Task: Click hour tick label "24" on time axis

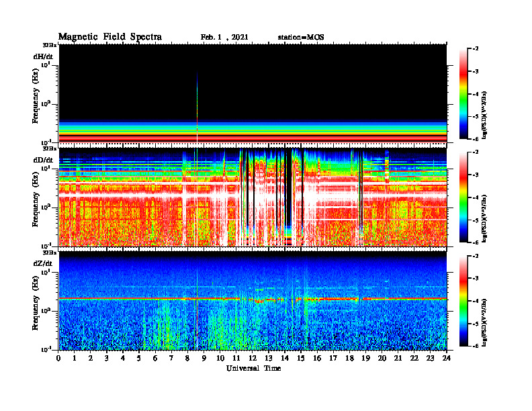Action: tap(446, 359)
